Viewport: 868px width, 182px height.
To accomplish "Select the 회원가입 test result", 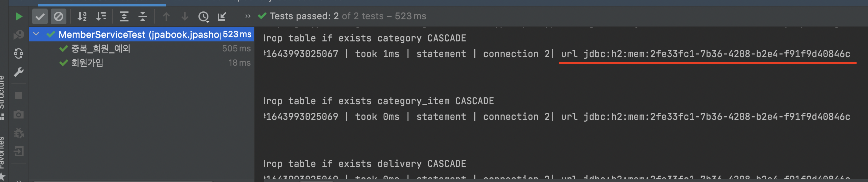I will coord(142,63).
